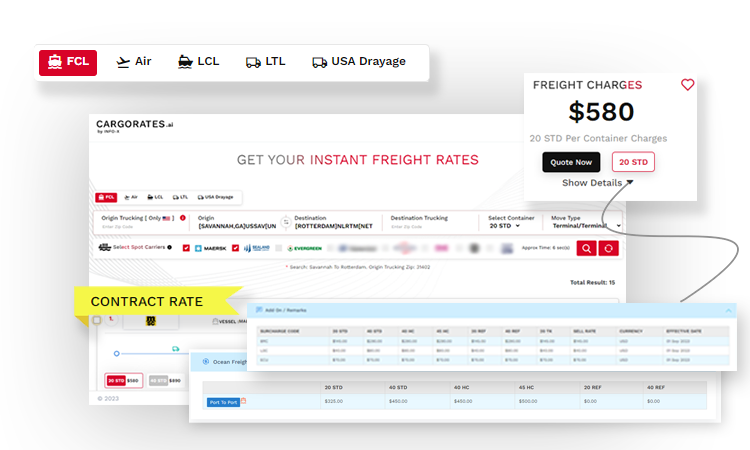Uncheck the Sealand carrier checkbox

tap(235, 248)
